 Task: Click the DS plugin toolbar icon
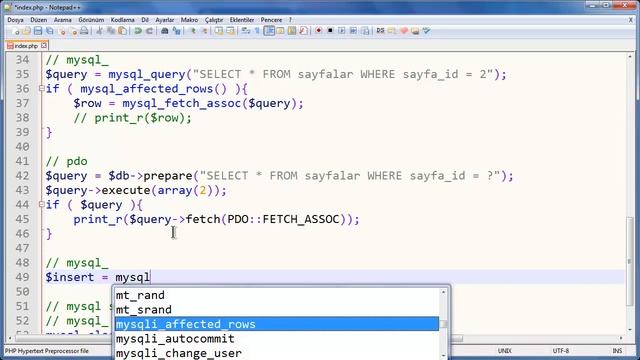click(380, 31)
